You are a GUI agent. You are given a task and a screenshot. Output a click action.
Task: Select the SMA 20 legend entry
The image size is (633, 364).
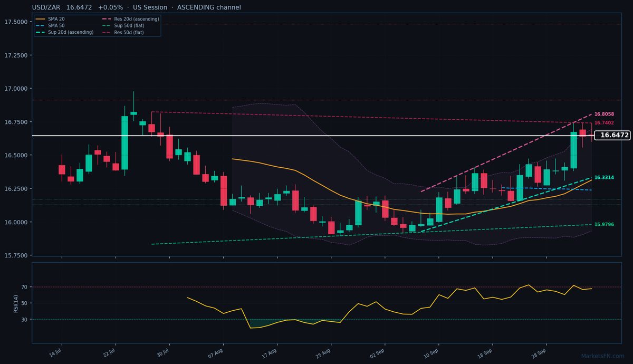coord(50,19)
